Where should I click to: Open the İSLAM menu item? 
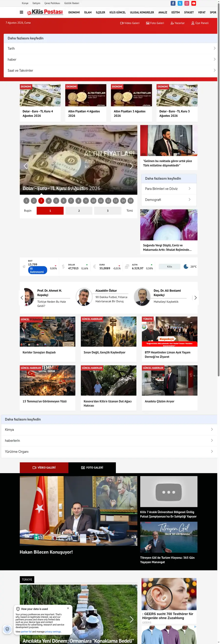tap(88, 12)
